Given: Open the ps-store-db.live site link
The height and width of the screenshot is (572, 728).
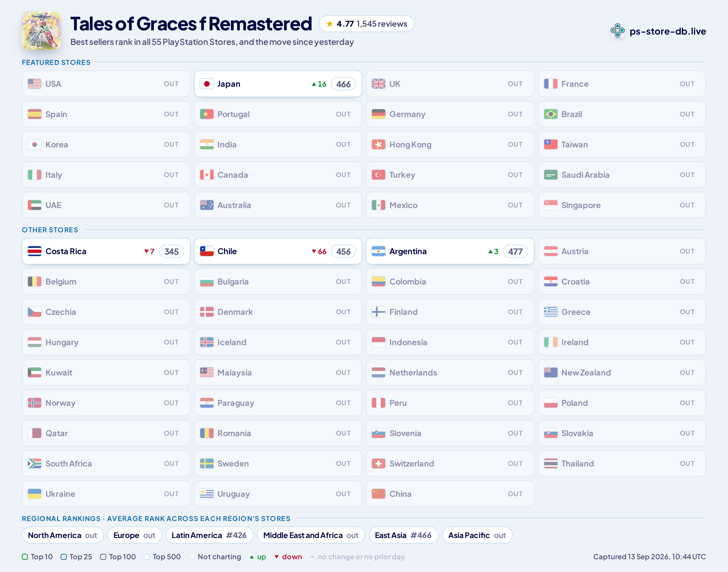Looking at the screenshot, I should click(667, 31).
